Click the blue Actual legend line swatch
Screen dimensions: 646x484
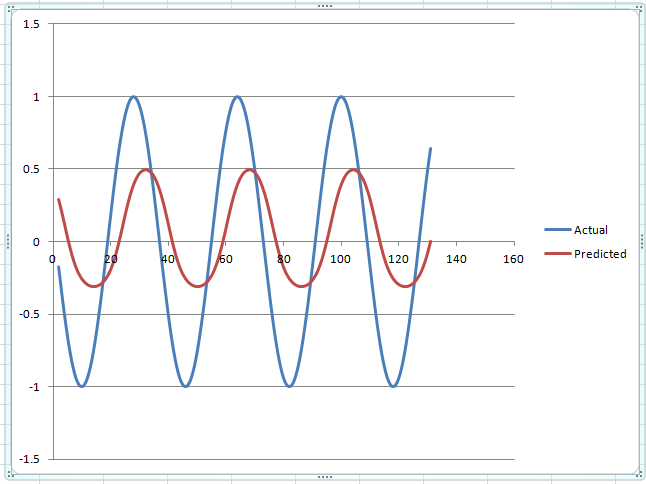point(558,230)
